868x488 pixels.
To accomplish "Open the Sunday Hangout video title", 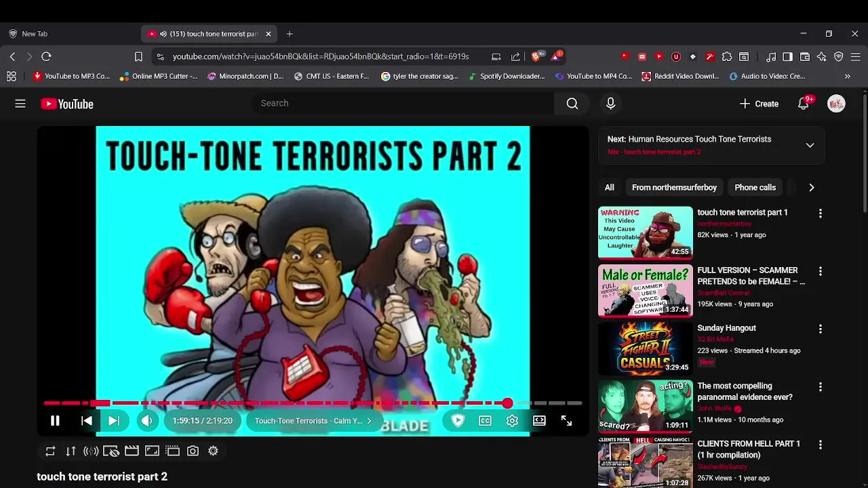I will tap(726, 328).
